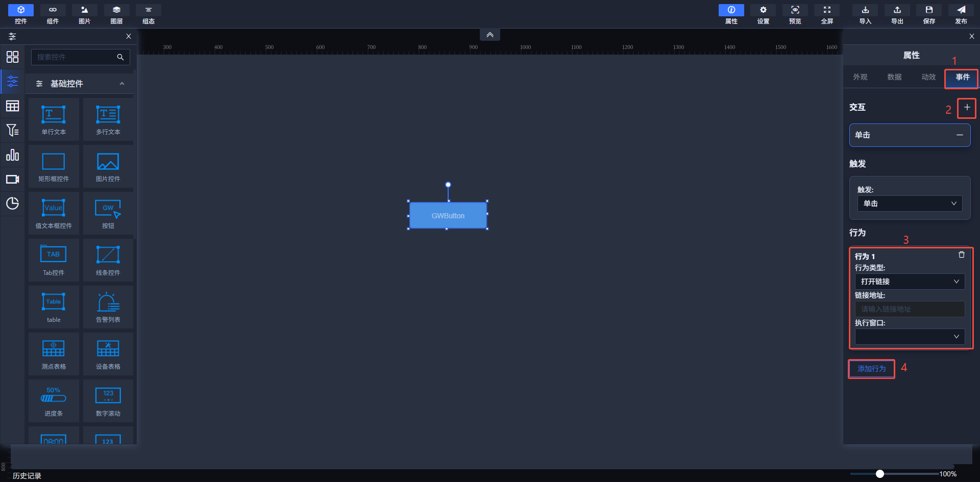The height and width of the screenshot is (482, 980).
Task: Click the 搜索控件 search field
Action: [81, 57]
